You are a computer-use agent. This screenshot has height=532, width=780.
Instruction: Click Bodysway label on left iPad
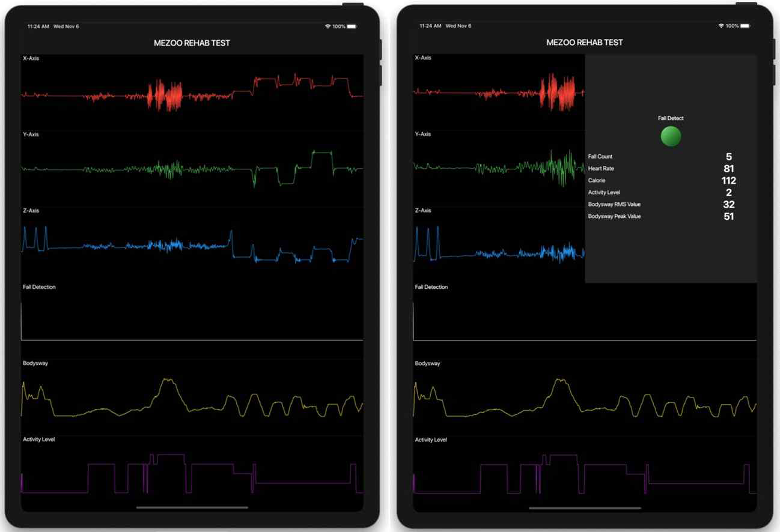pos(35,363)
